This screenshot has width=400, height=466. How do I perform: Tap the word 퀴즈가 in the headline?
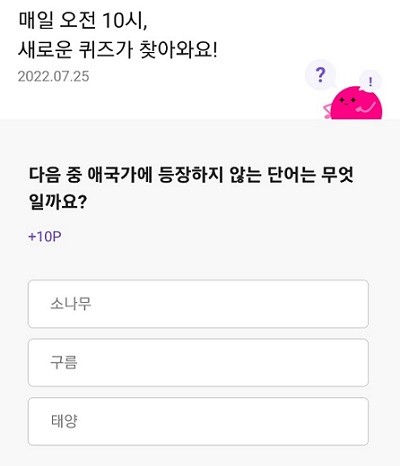(x=106, y=51)
